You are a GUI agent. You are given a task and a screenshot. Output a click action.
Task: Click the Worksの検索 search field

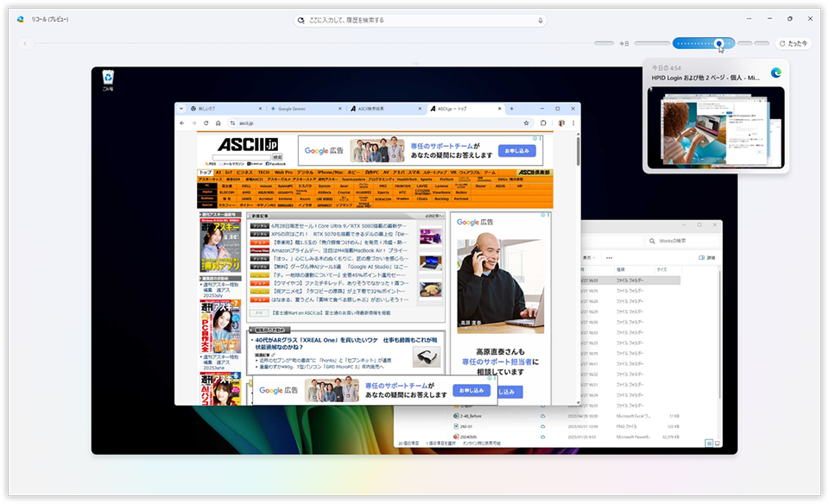(x=682, y=241)
